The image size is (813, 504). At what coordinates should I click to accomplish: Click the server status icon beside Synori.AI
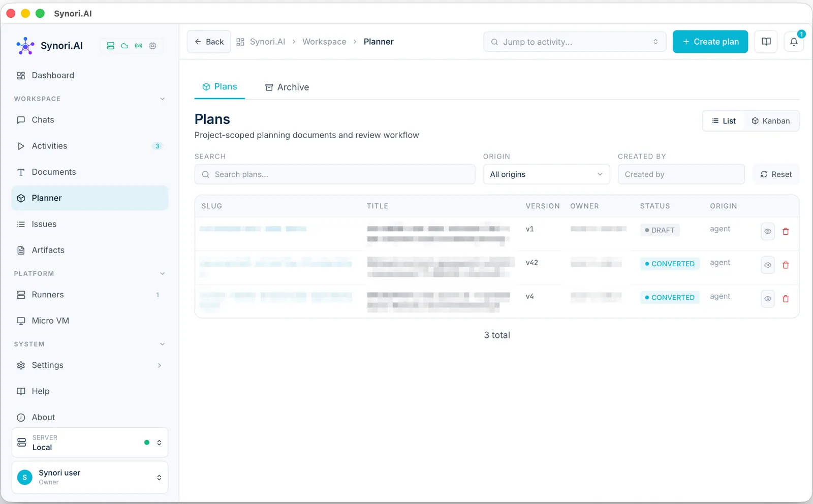[x=110, y=46]
